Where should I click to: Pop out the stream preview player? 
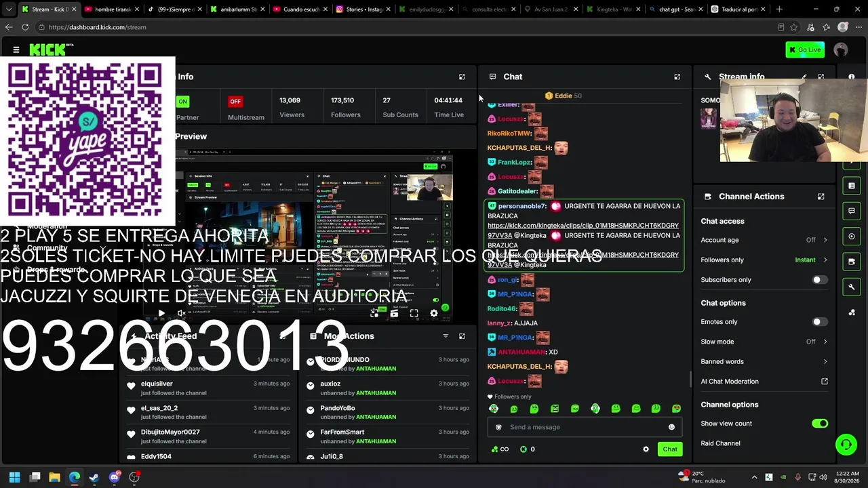point(374,313)
